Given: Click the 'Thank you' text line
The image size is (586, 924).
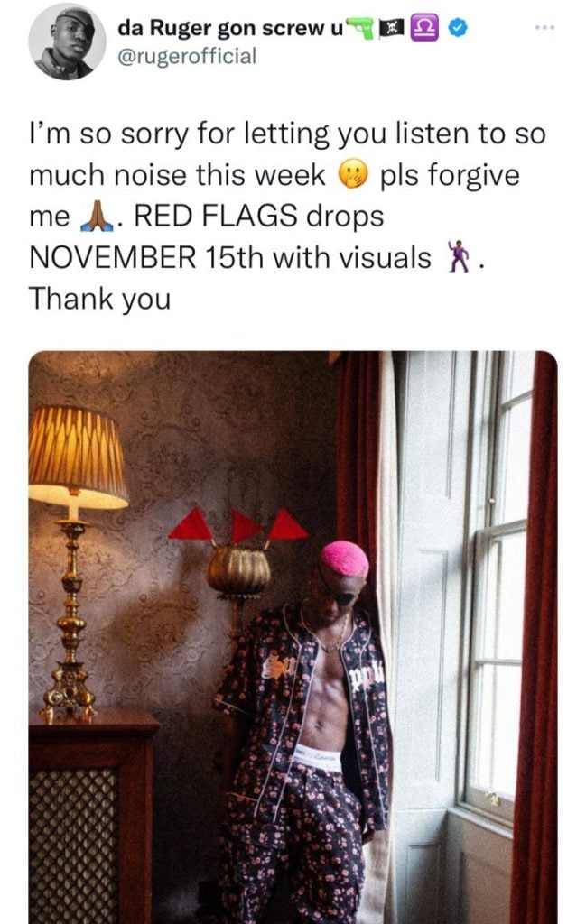Looking at the screenshot, I should [99, 298].
